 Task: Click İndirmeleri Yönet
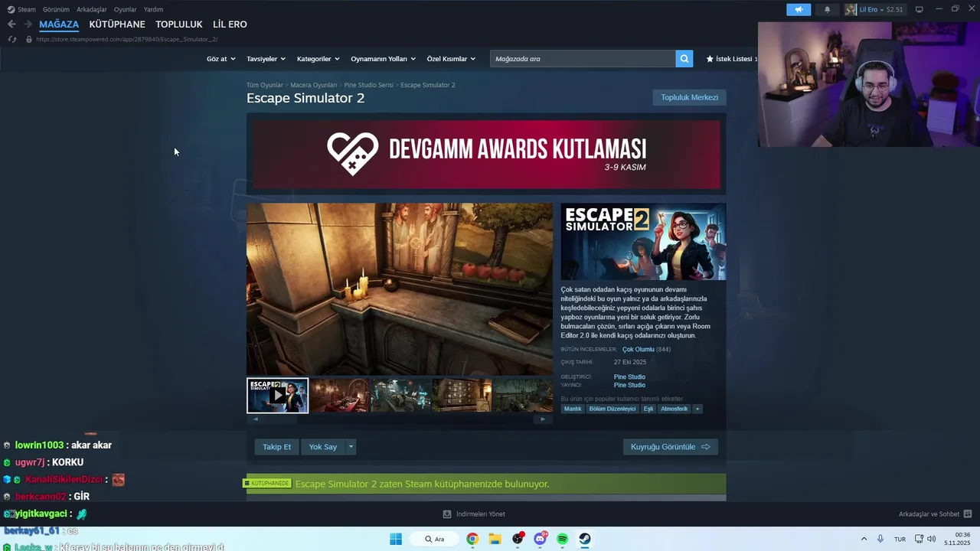click(x=480, y=514)
